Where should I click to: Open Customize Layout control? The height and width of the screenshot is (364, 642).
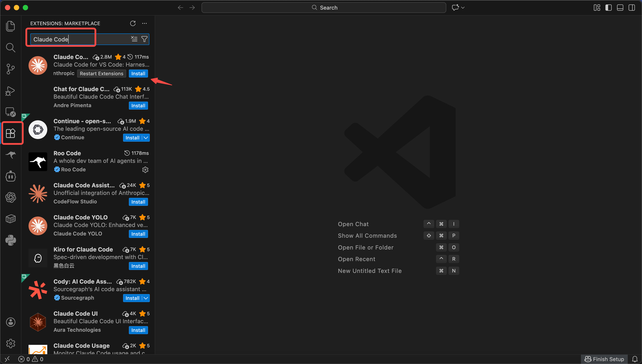point(597,8)
